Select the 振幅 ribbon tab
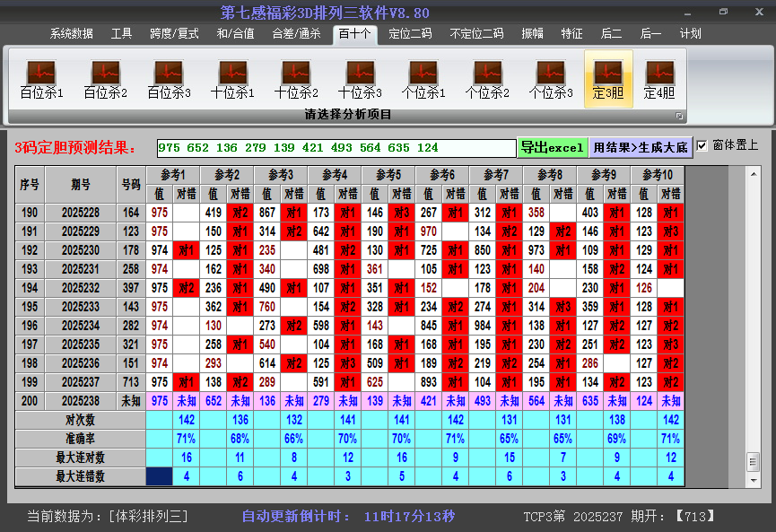 pyautogui.click(x=533, y=34)
